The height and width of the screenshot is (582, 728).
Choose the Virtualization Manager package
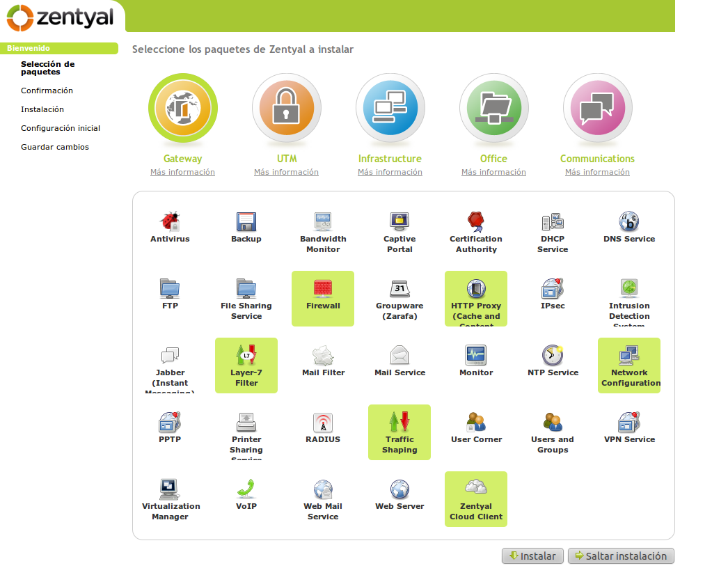[170, 499]
